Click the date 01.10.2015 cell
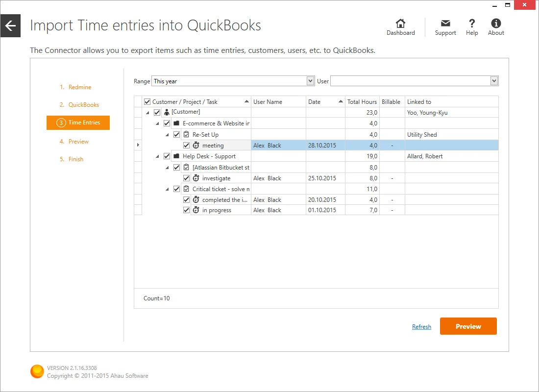539x392 pixels. [325, 210]
